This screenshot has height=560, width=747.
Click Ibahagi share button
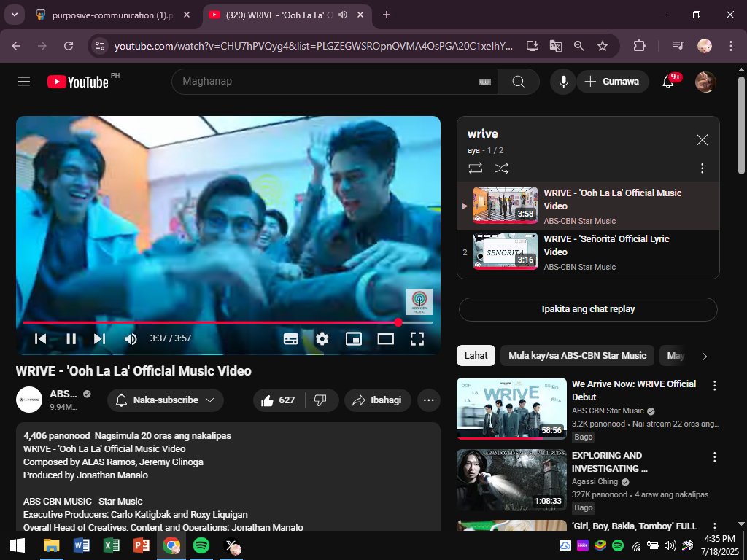pos(377,400)
